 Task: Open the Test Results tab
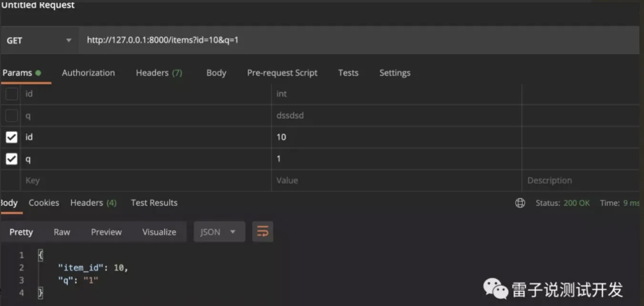(x=154, y=203)
